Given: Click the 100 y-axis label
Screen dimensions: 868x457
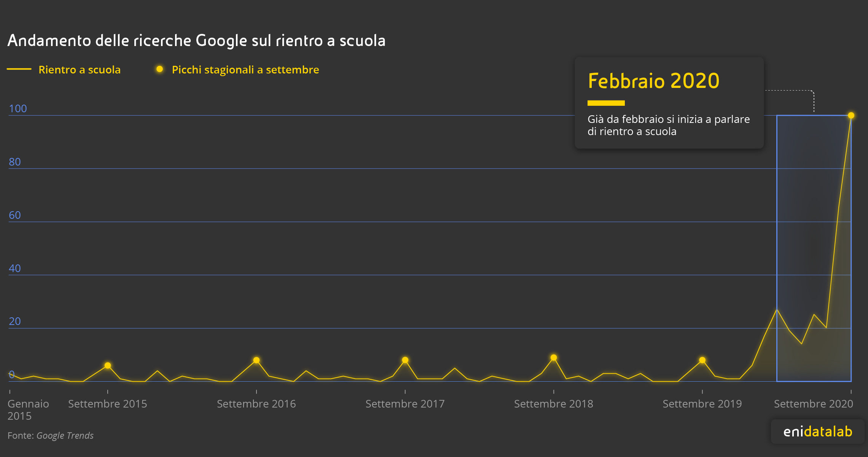Looking at the screenshot, I should 18,108.
